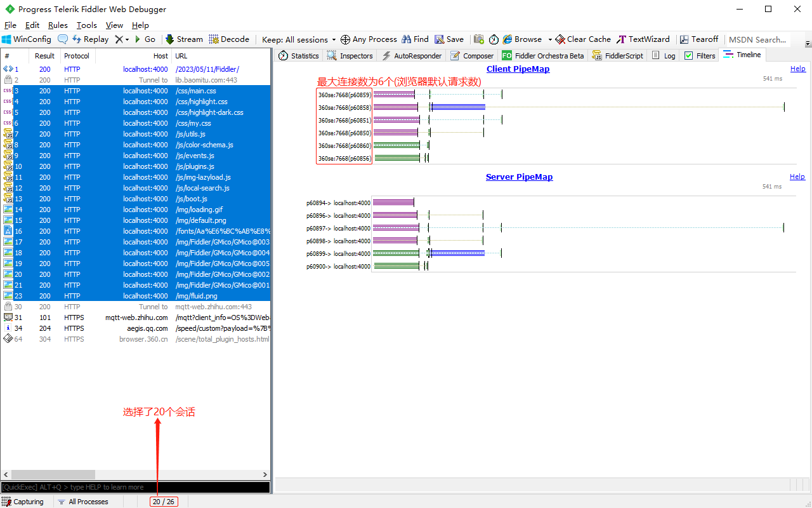Click horizontal scrollbar left arrow in session list
This screenshot has height=508, width=812.
6,474
